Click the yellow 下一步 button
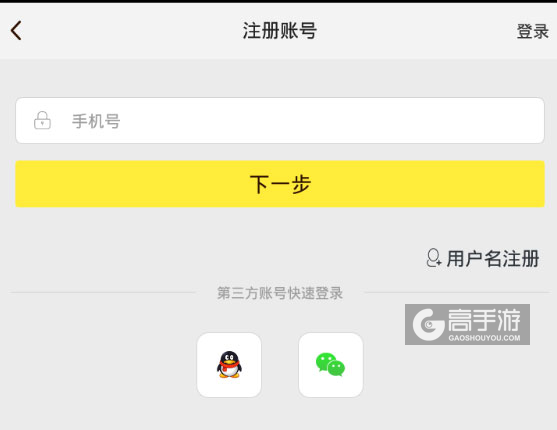This screenshot has width=557, height=430. (x=280, y=184)
